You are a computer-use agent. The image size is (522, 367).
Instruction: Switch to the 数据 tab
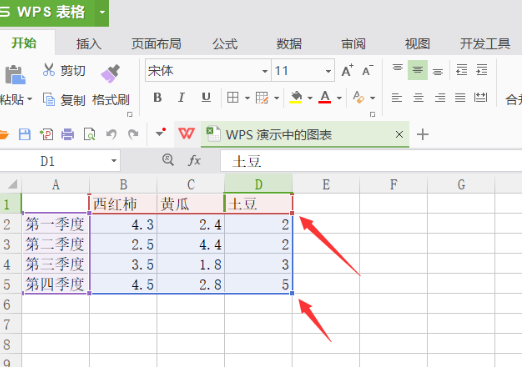point(289,44)
